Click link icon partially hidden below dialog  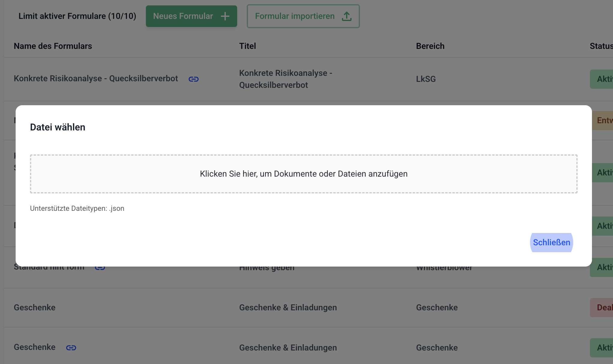tap(101, 268)
